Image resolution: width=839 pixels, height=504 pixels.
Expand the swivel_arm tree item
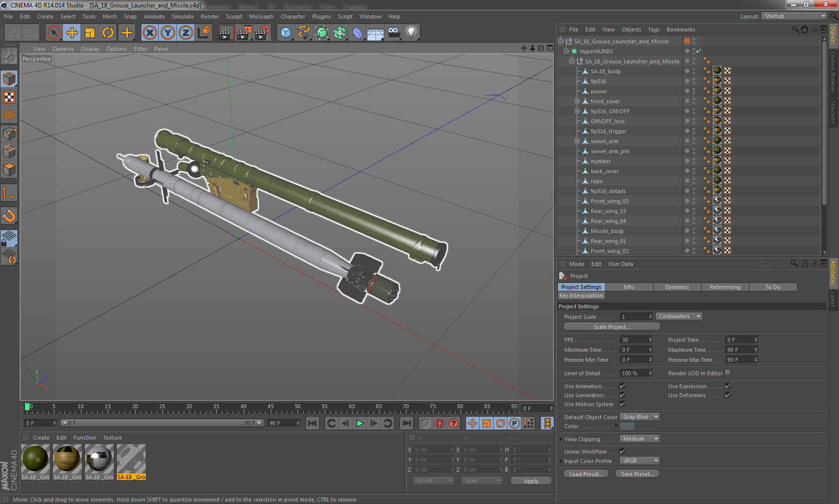(x=577, y=141)
